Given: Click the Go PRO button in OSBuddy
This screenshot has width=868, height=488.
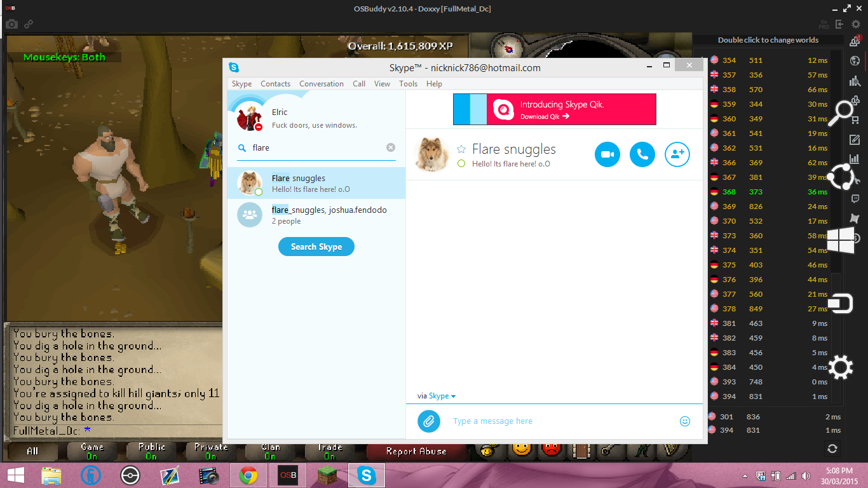Looking at the screenshot, I should click(824, 24).
